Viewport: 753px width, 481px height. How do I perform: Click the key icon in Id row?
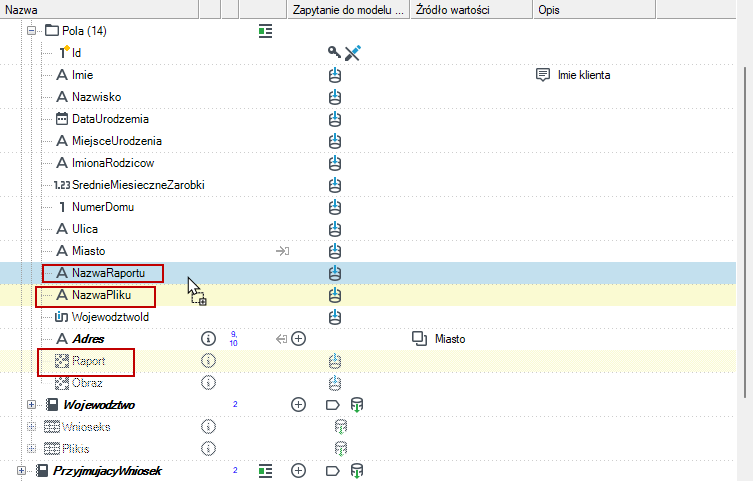pos(334,52)
